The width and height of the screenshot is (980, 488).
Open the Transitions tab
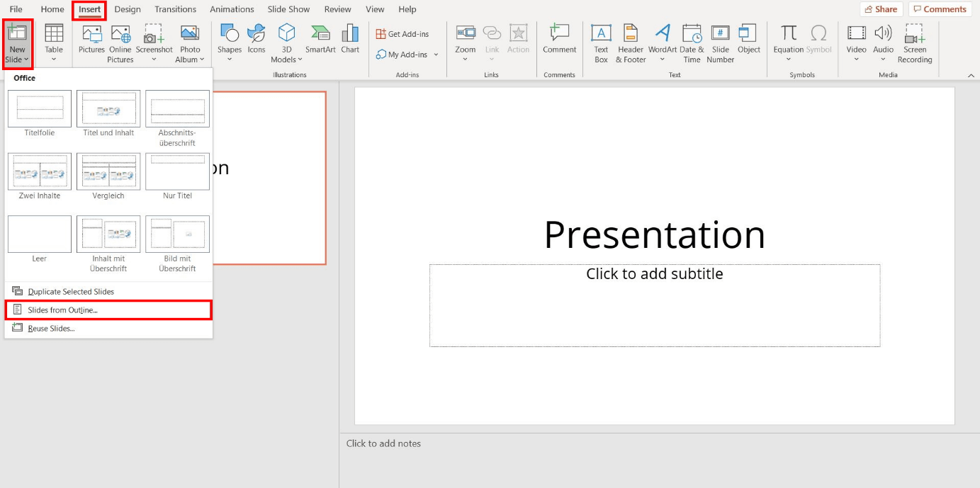(176, 9)
